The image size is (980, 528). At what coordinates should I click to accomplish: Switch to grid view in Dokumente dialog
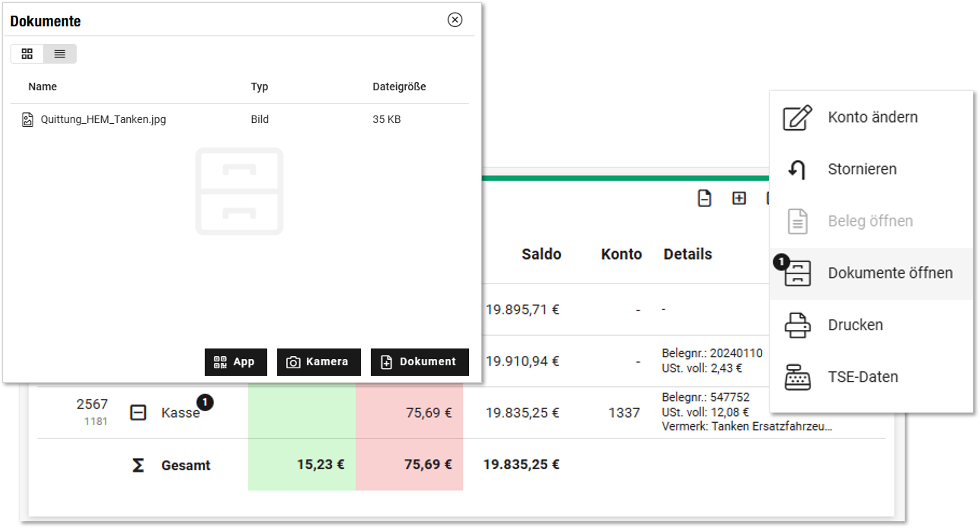tap(27, 54)
